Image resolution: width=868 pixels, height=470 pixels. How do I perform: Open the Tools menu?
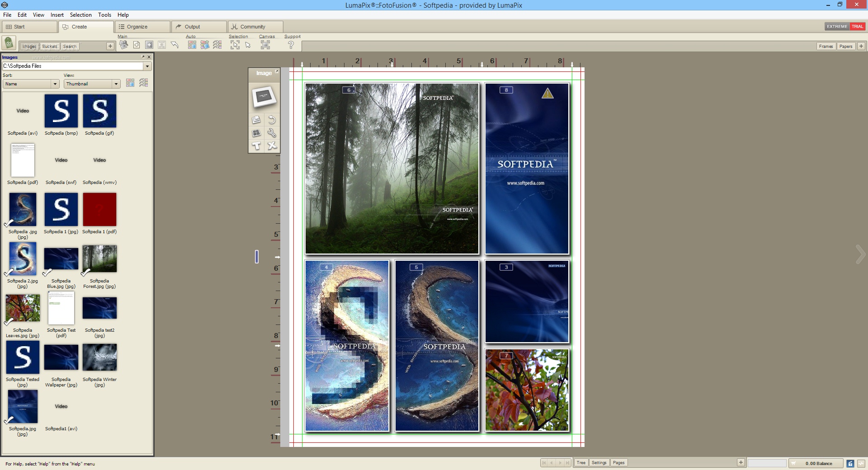point(104,15)
